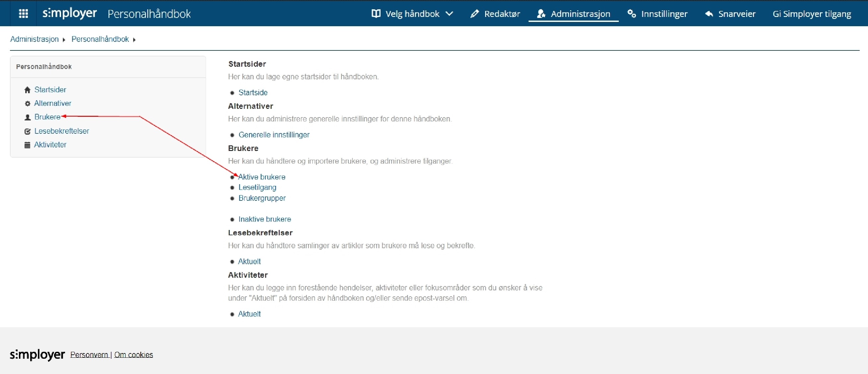868x374 pixels.
Task: Open the app launcher grid icon
Action: 23,14
